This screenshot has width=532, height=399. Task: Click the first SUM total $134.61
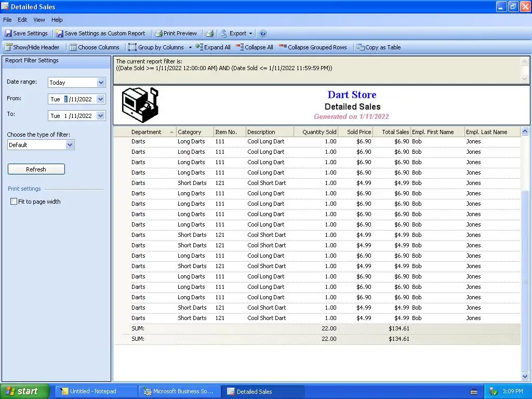[x=399, y=328]
